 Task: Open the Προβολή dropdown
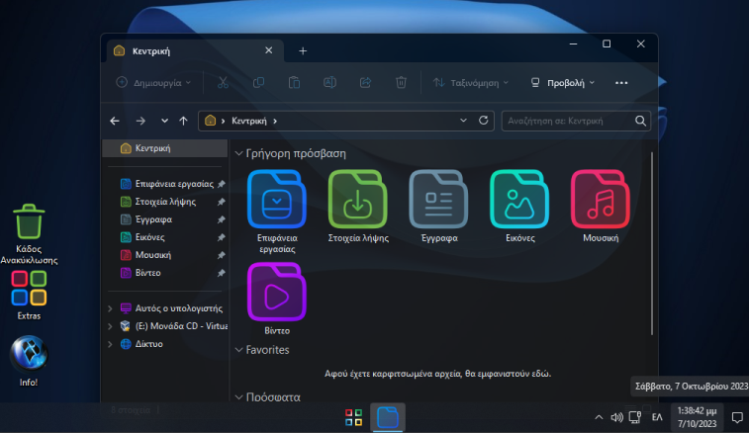click(563, 83)
